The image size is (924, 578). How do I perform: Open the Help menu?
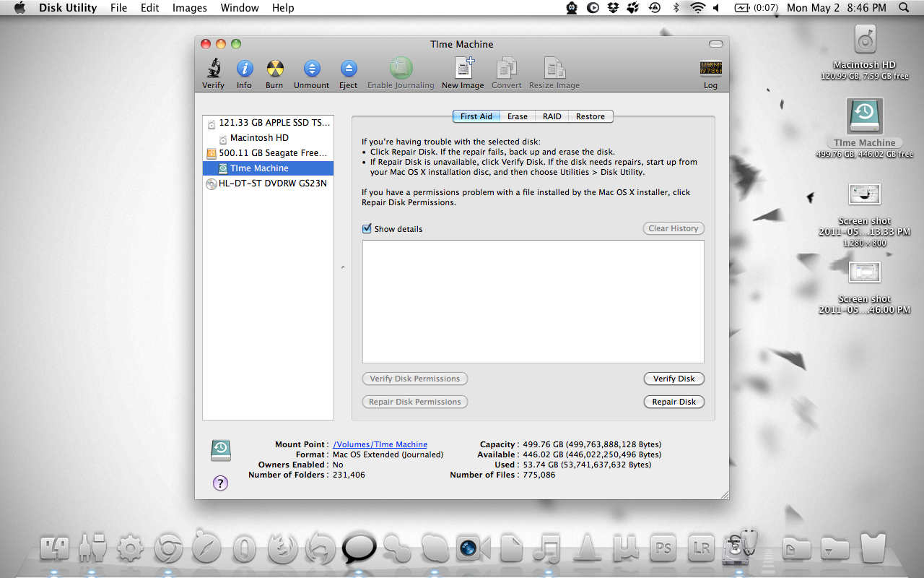coord(283,8)
